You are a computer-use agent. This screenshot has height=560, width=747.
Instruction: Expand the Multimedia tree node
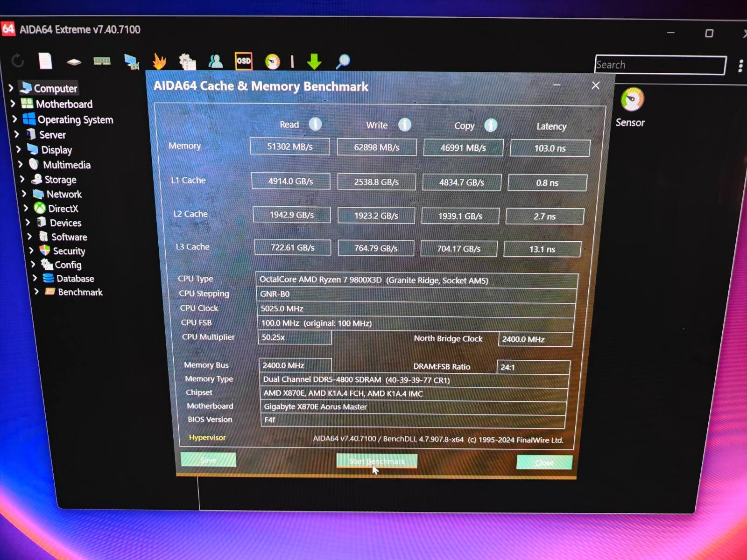point(20,164)
